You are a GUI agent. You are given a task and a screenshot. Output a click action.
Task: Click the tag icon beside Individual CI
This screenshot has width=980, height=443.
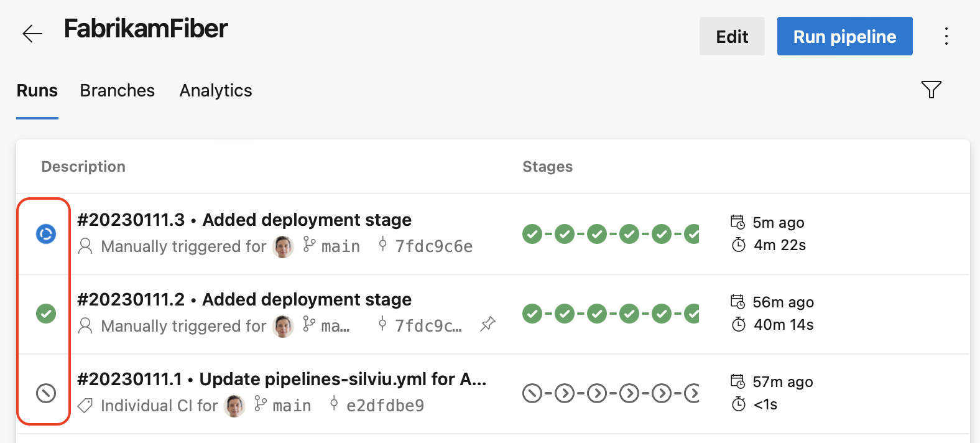tap(85, 405)
